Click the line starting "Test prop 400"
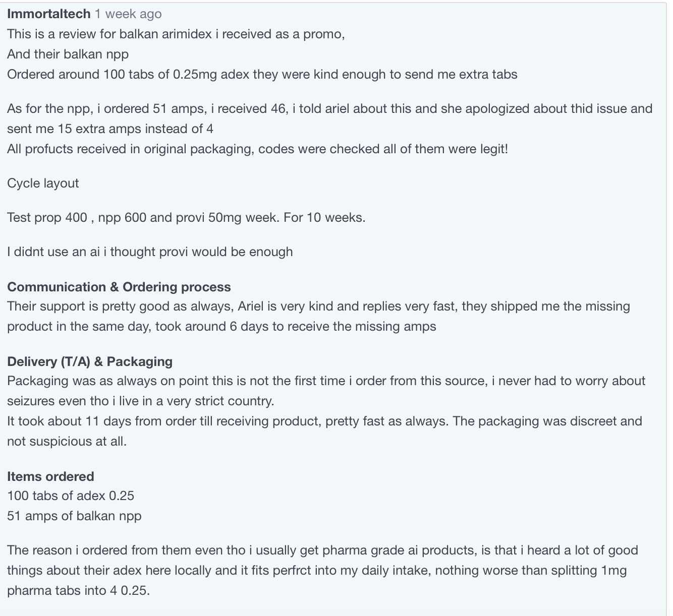The width and height of the screenshot is (673, 616). click(186, 217)
